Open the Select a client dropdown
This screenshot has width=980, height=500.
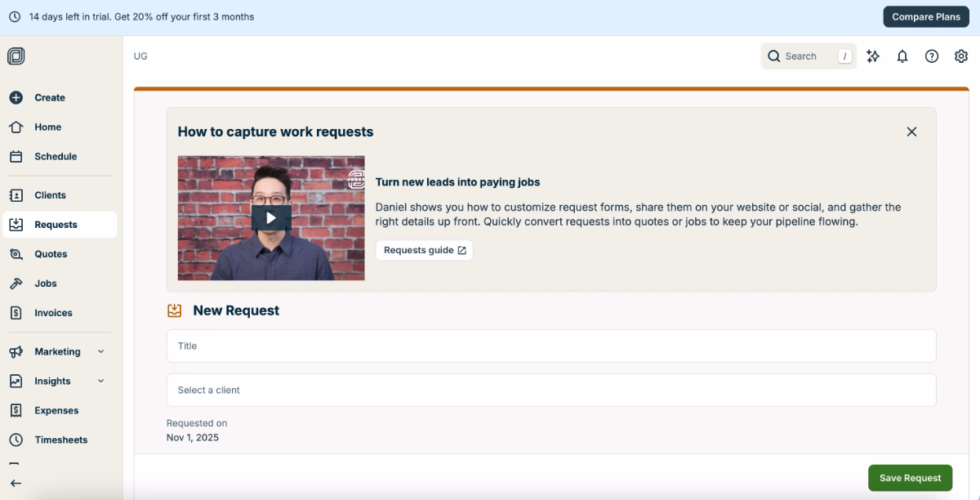(551, 390)
